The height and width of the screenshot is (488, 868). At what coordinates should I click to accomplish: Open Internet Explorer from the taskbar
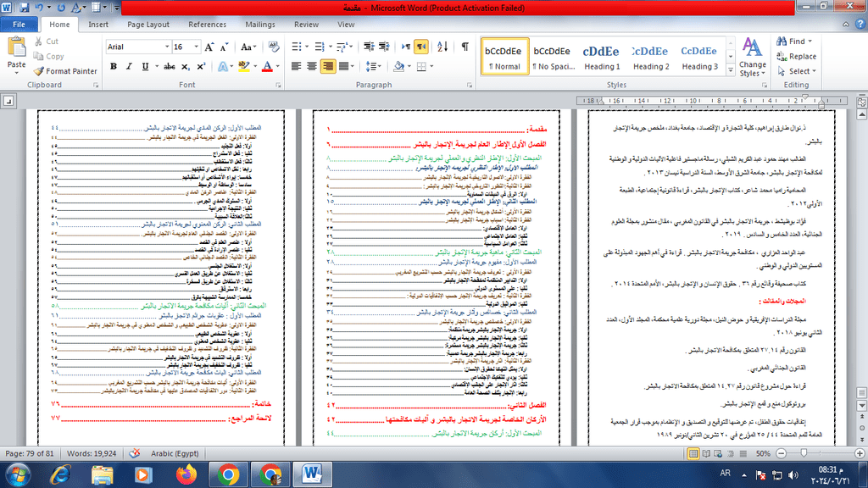(x=60, y=474)
